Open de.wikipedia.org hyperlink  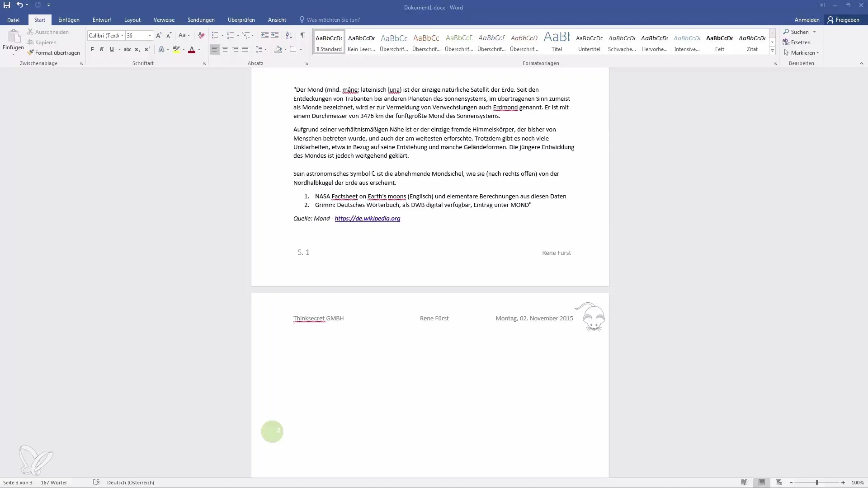(367, 218)
